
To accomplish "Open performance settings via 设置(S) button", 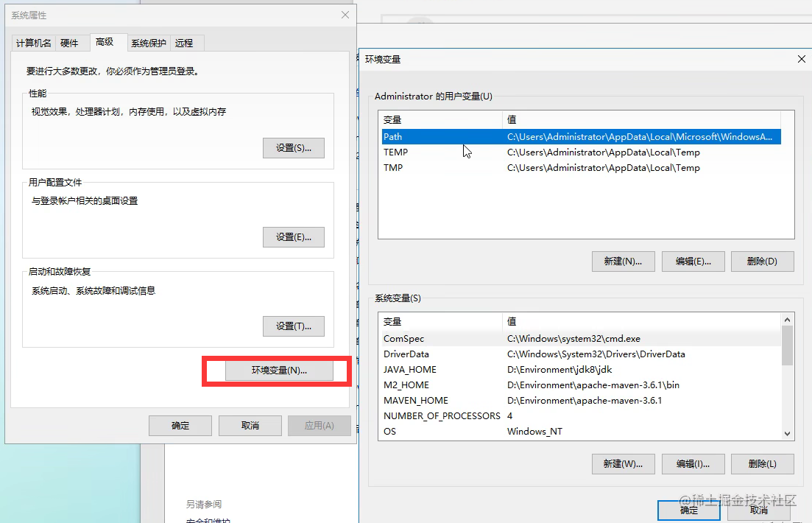I will 293,147.
